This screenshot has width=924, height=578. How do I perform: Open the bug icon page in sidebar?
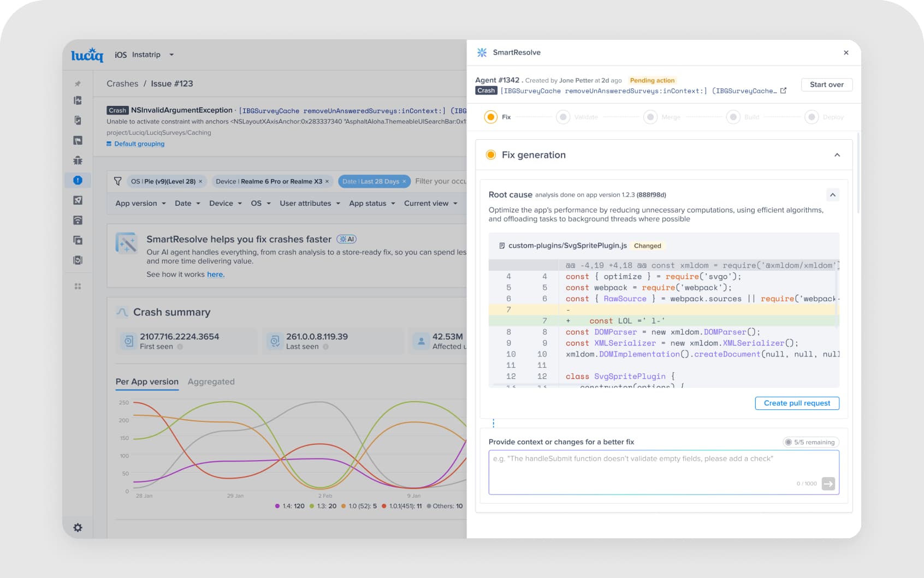[78, 160]
